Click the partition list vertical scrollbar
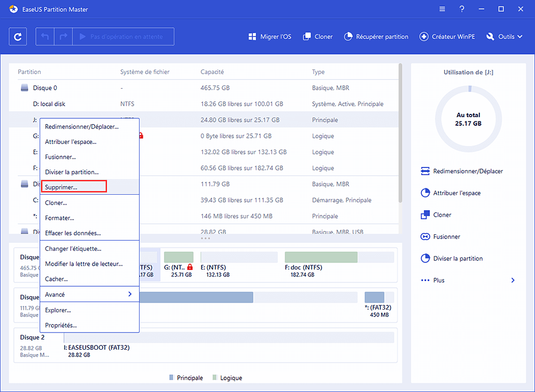This screenshot has height=392, width=535. tap(400, 133)
